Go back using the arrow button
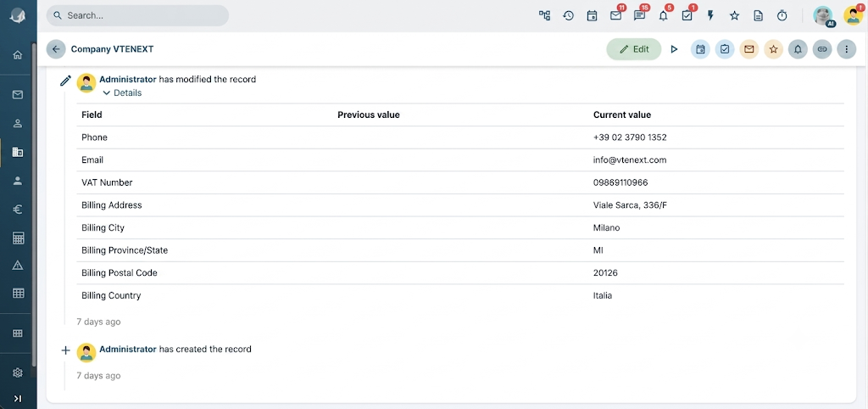 click(56, 49)
